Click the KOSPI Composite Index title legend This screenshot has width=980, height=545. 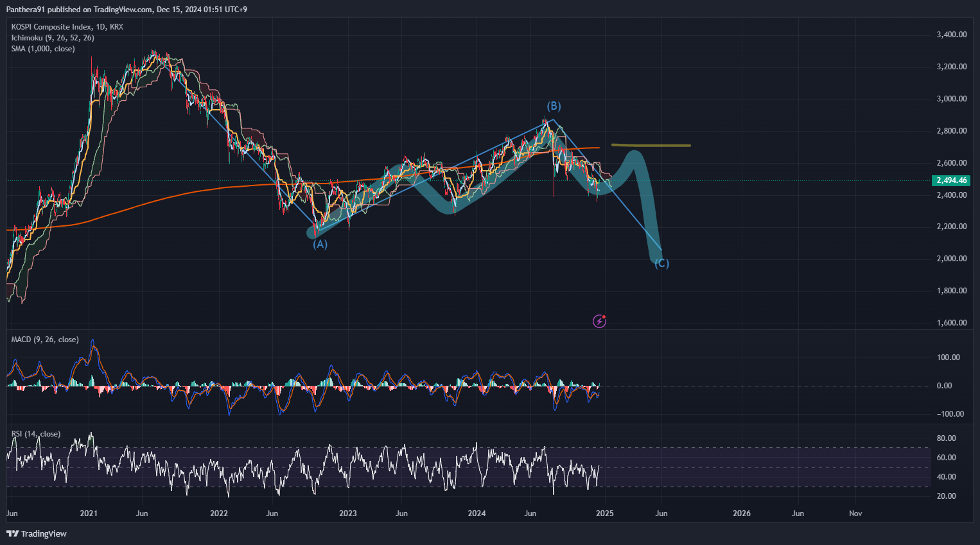(67, 27)
